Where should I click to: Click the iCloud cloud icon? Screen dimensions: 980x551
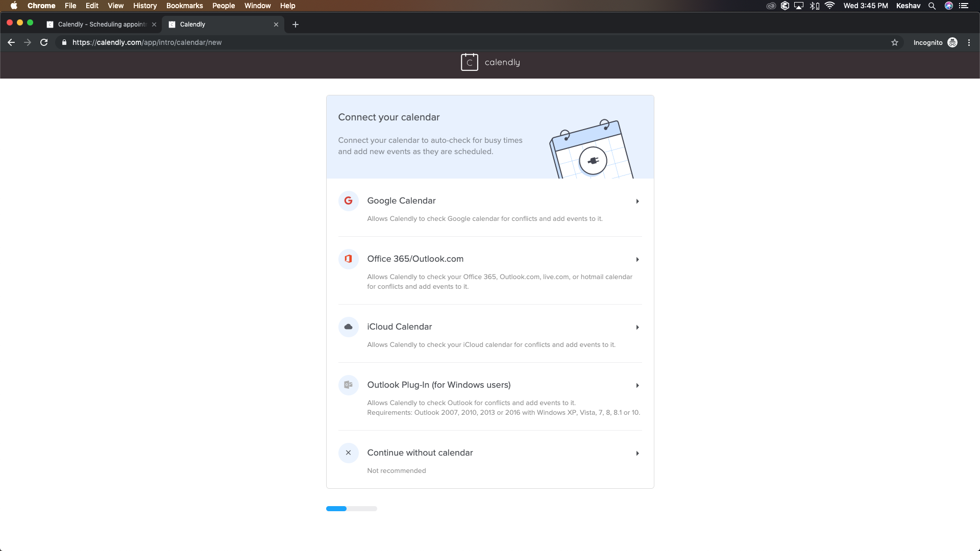348,327
